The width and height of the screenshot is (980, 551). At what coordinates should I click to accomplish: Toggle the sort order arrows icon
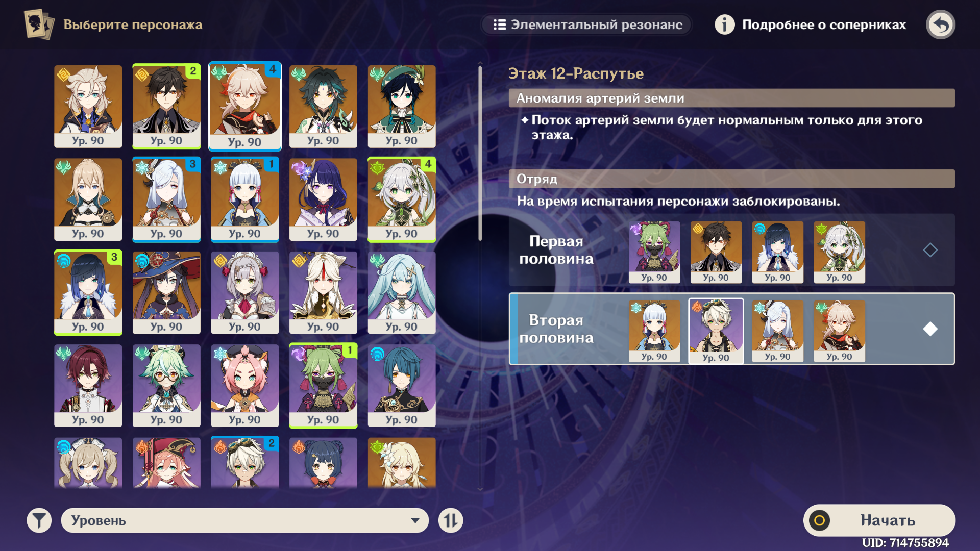(x=451, y=520)
